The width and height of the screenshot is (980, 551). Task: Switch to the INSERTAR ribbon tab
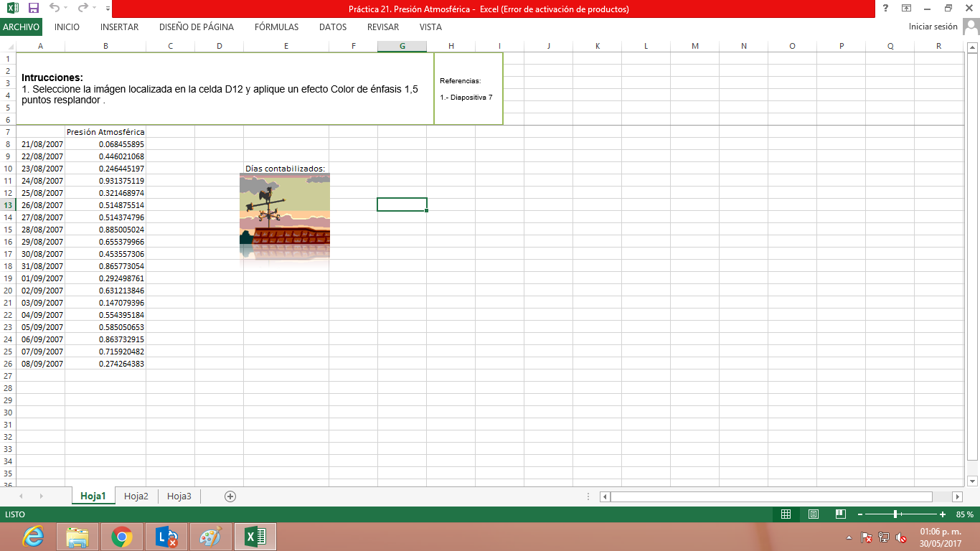120,27
